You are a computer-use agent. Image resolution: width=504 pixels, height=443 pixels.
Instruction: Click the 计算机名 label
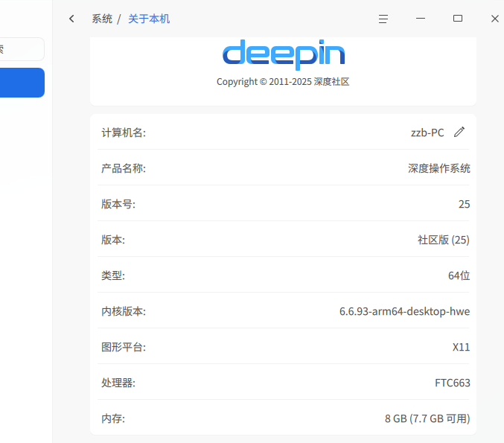click(124, 133)
